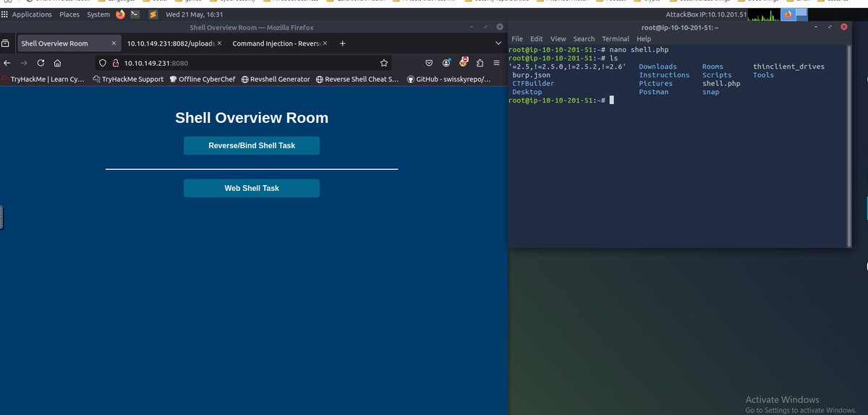Click the tracking protection shield icon

pos(103,63)
